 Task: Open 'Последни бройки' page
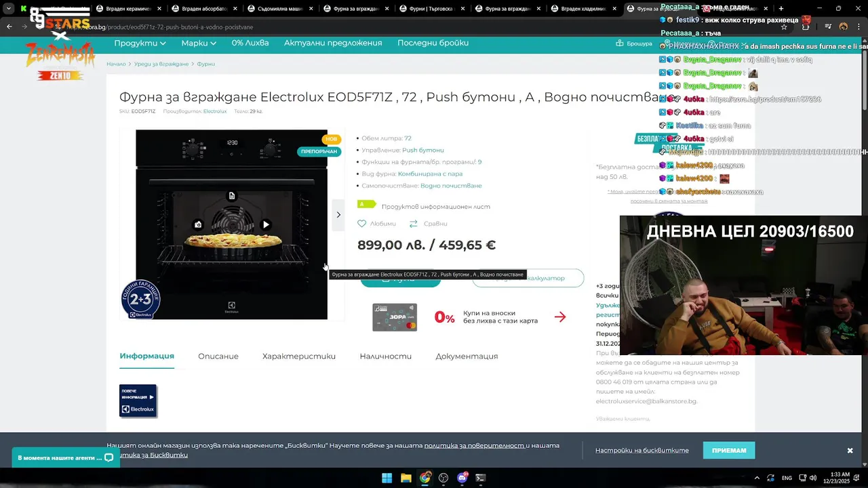tap(433, 43)
